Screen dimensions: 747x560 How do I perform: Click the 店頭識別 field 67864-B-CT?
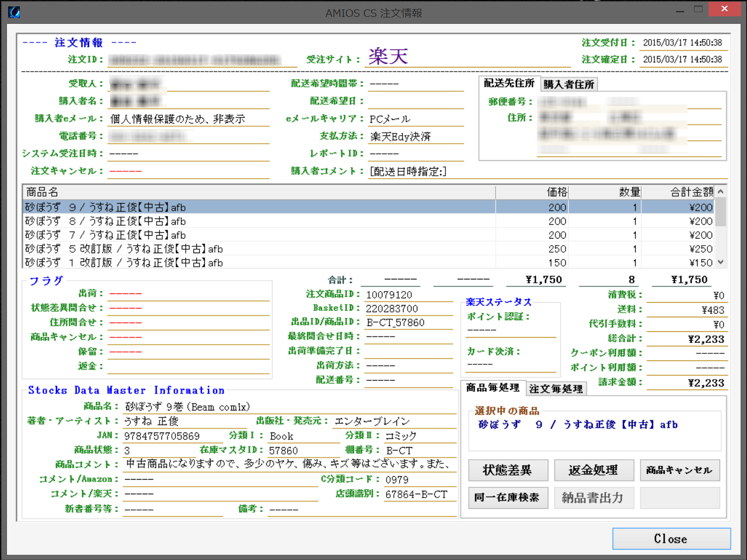coord(420,494)
